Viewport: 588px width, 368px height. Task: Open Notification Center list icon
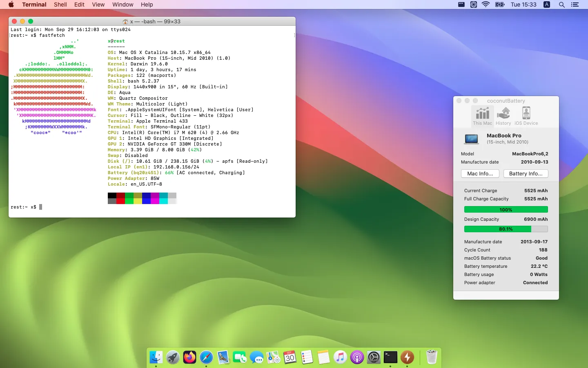tap(575, 4)
